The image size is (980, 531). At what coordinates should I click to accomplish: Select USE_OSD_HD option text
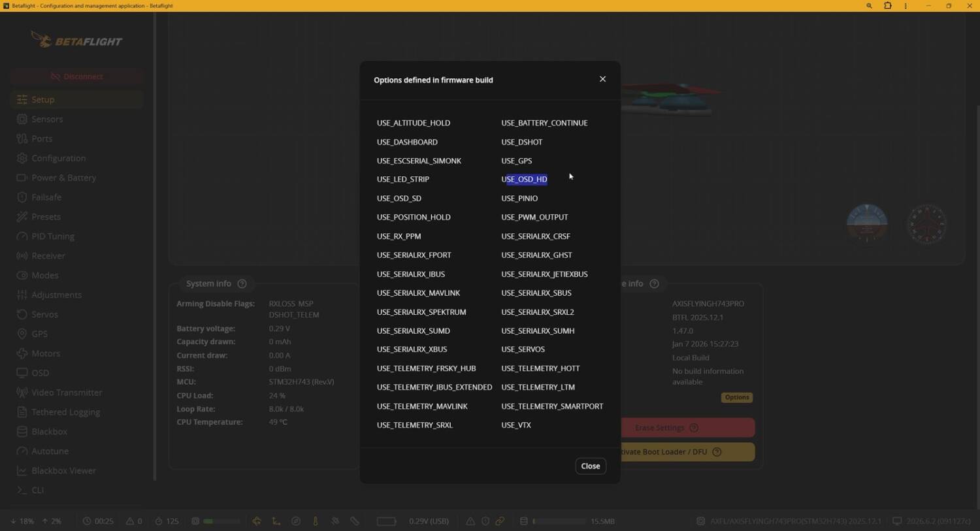[x=524, y=179]
